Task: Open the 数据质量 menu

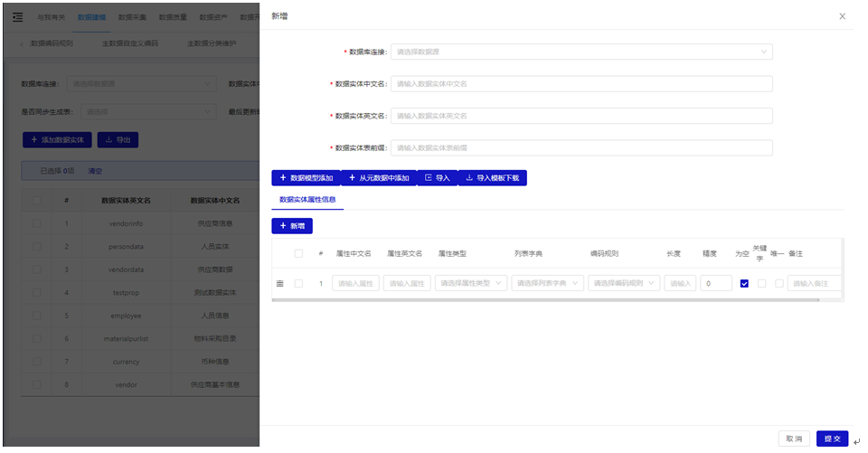Action: (173, 17)
